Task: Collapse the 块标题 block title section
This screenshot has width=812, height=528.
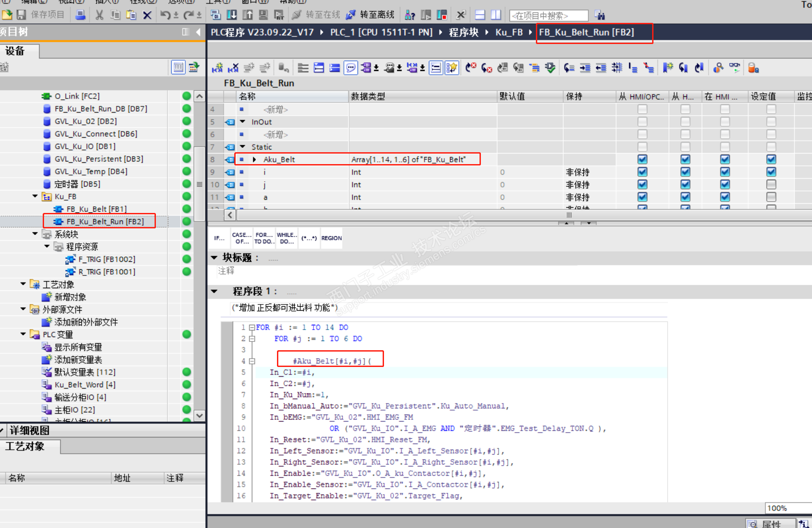Action: tap(214, 257)
